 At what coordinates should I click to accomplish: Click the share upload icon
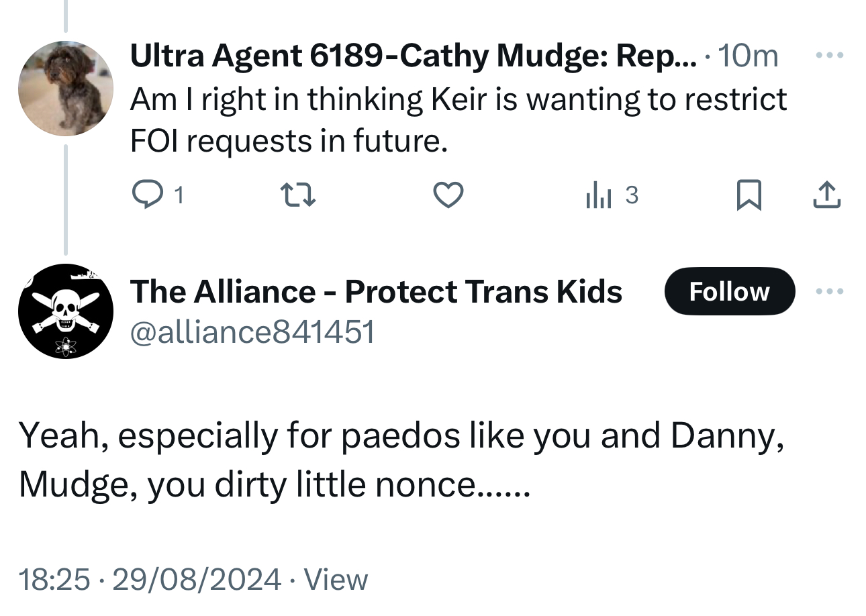click(x=827, y=195)
